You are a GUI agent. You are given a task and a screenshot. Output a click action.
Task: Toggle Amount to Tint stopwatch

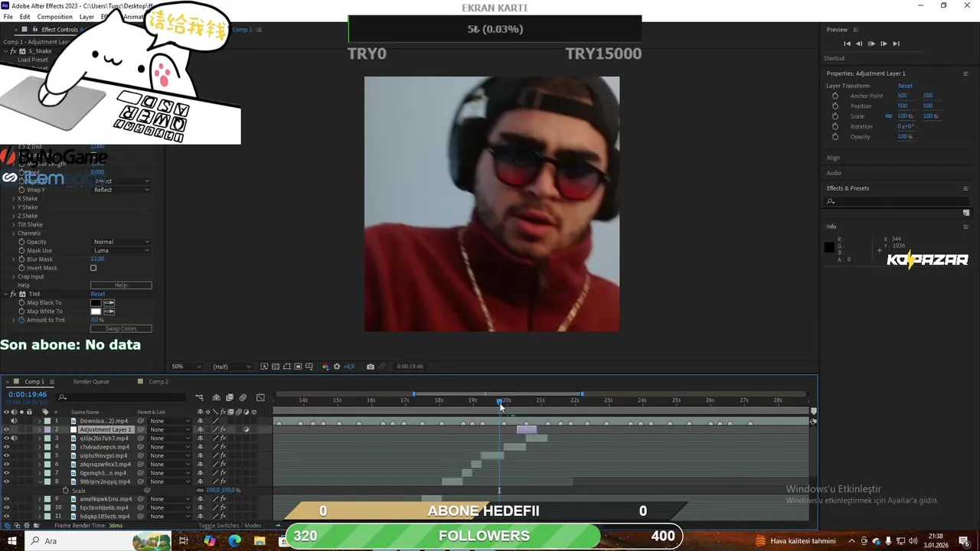tap(21, 320)
